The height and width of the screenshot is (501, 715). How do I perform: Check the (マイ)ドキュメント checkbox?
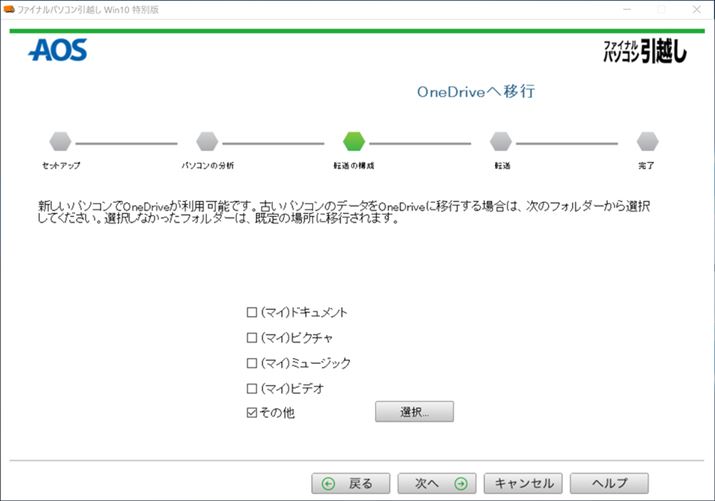(252, 312)
